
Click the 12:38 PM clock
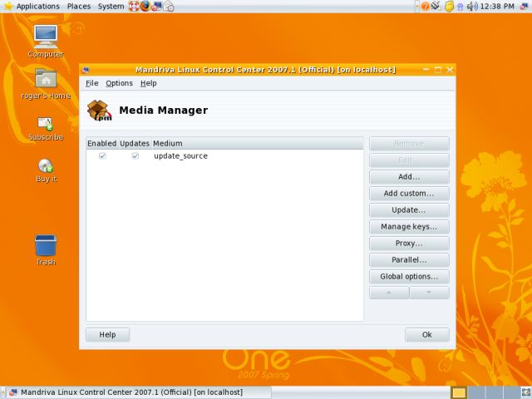497,6
